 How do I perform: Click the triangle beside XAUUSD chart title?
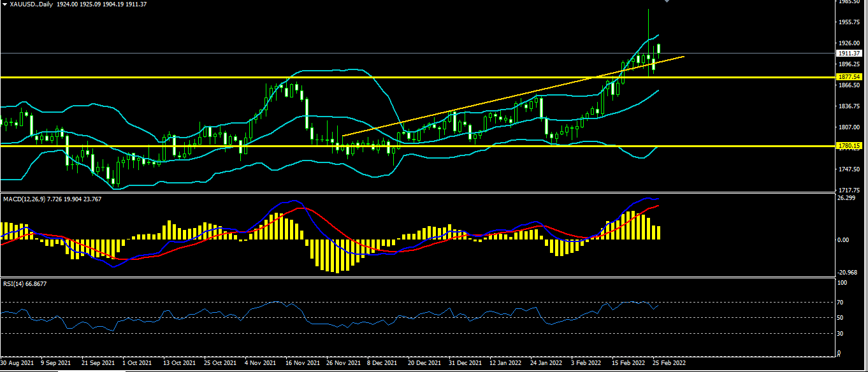click(x=4, y=4)
